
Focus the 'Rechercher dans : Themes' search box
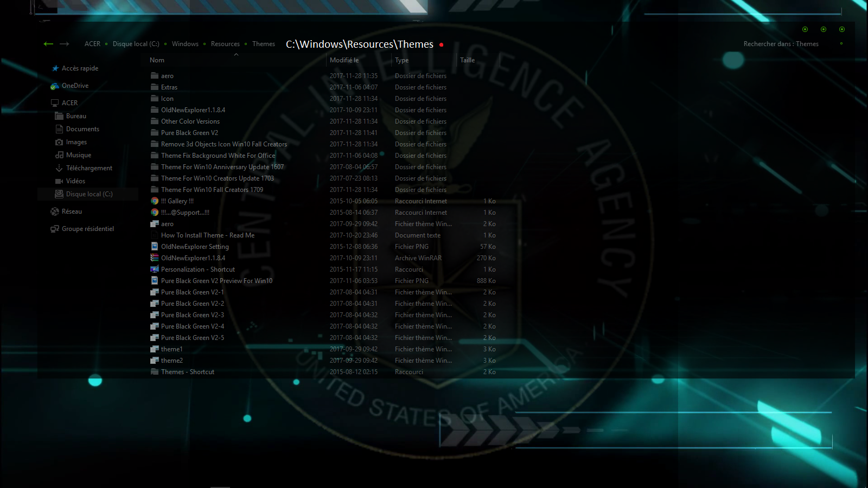[781, 44]
